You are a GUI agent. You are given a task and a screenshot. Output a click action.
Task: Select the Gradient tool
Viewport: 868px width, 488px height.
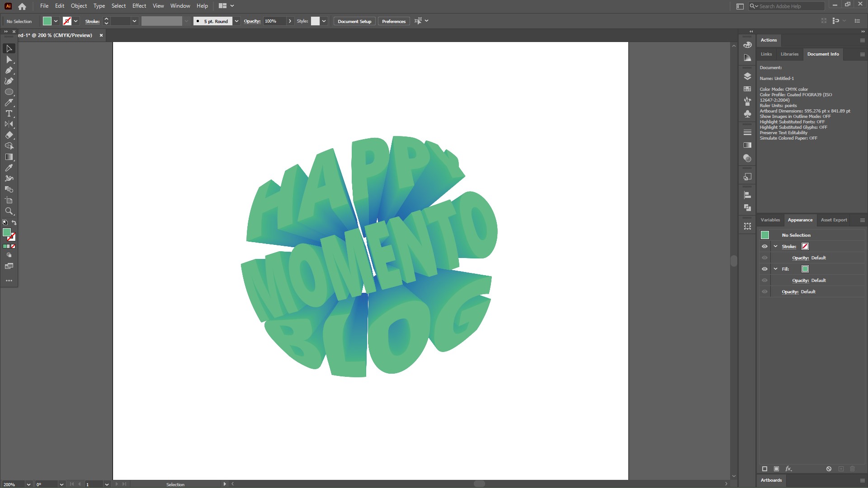tap(9, 157)
